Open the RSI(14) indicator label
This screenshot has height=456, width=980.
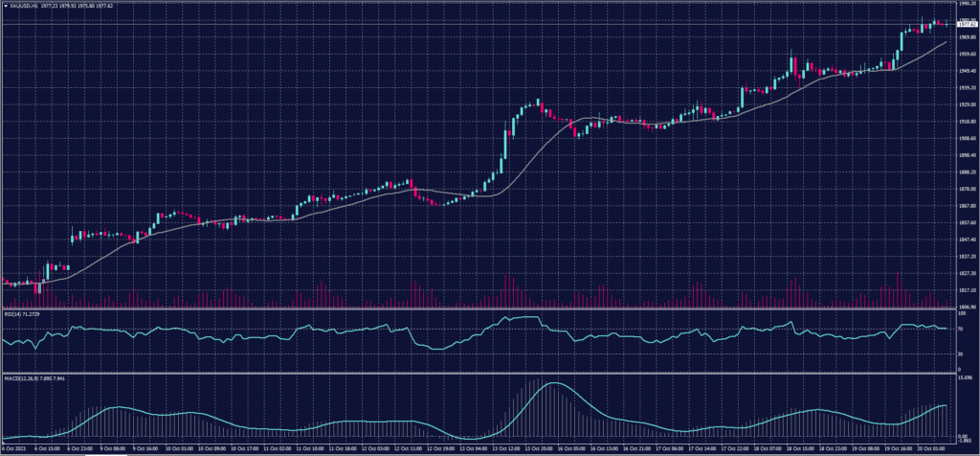click(x=16, y=312)
